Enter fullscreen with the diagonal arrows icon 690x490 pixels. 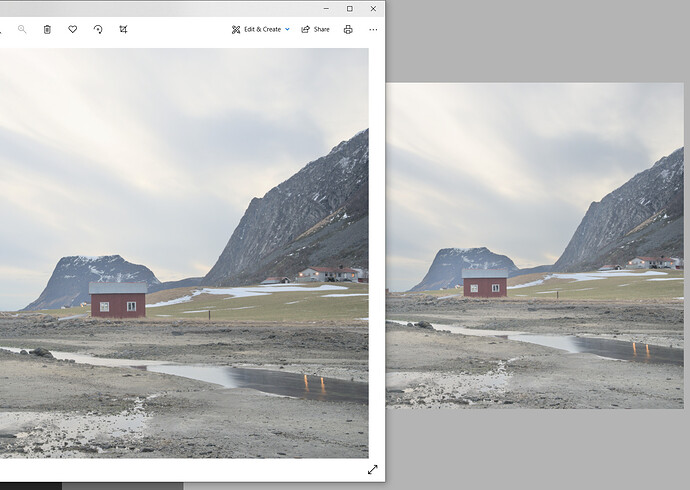click(373, 469)
